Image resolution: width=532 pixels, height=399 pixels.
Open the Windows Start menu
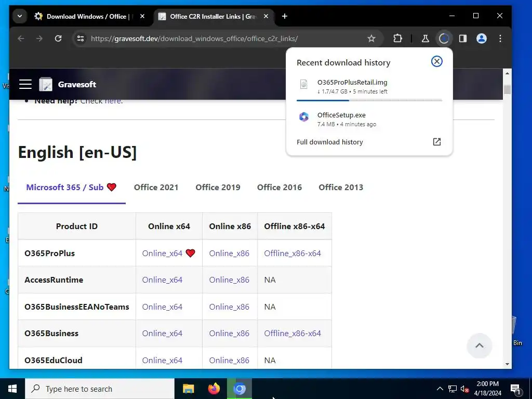[12, 389]
